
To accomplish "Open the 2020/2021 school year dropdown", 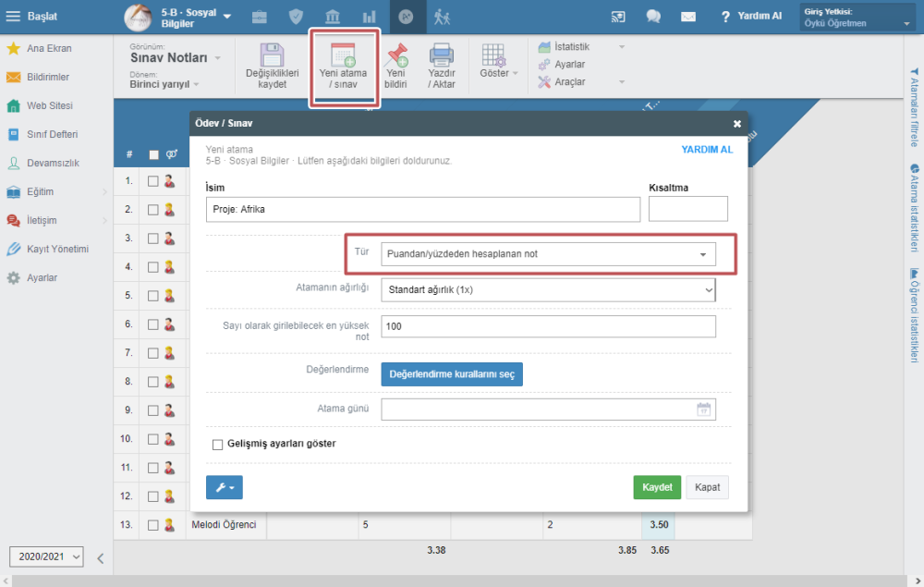I will (x=46, y=556).
